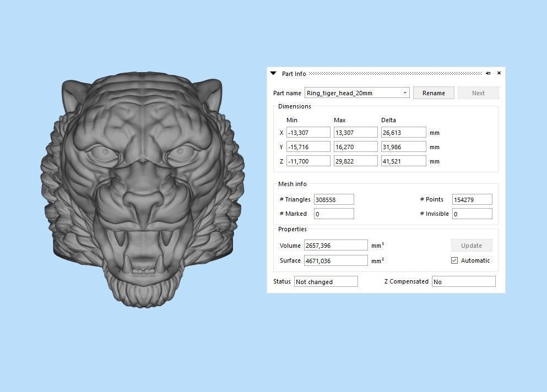Click the Invisible count field
547x392 pixels.
(x=472, y=214)
